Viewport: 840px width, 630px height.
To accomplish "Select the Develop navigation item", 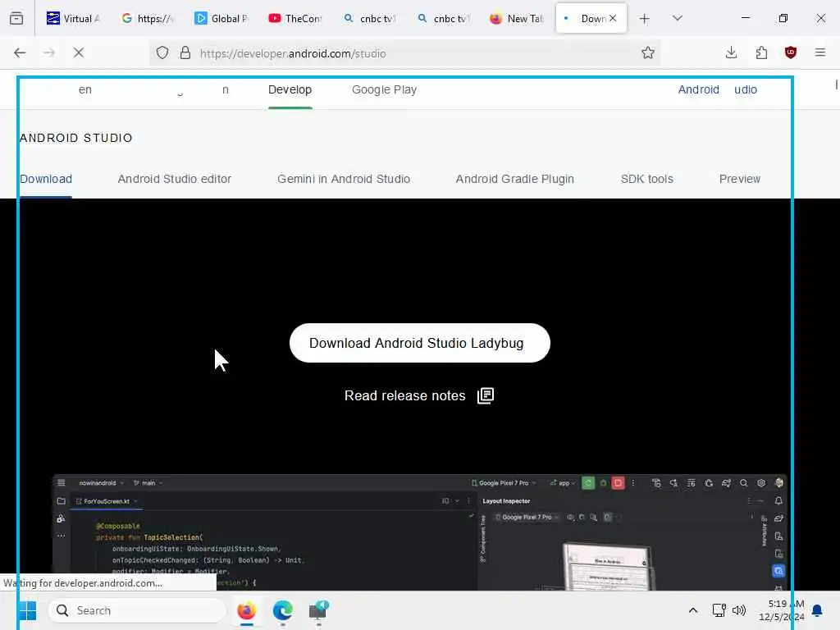I will [x=290, y=90].
